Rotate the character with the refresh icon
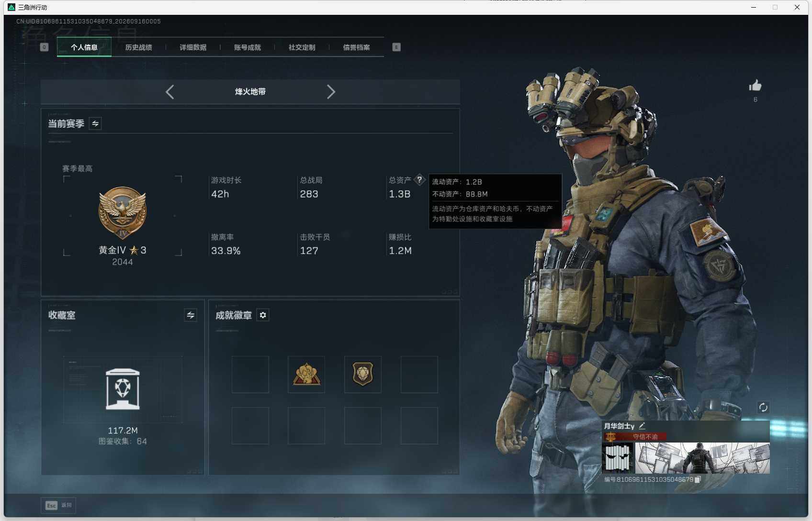The height and width of the screenshot is (521, 812). 763,408
